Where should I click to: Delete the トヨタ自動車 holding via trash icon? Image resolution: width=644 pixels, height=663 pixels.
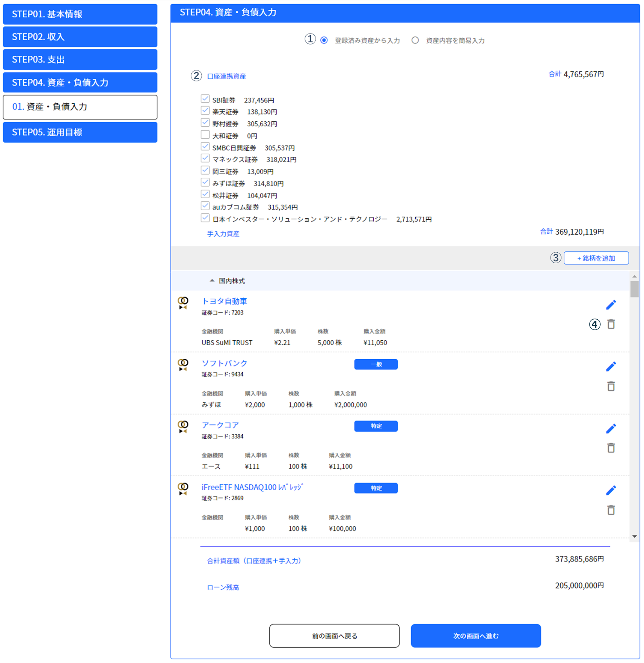[x=611, y=324]
